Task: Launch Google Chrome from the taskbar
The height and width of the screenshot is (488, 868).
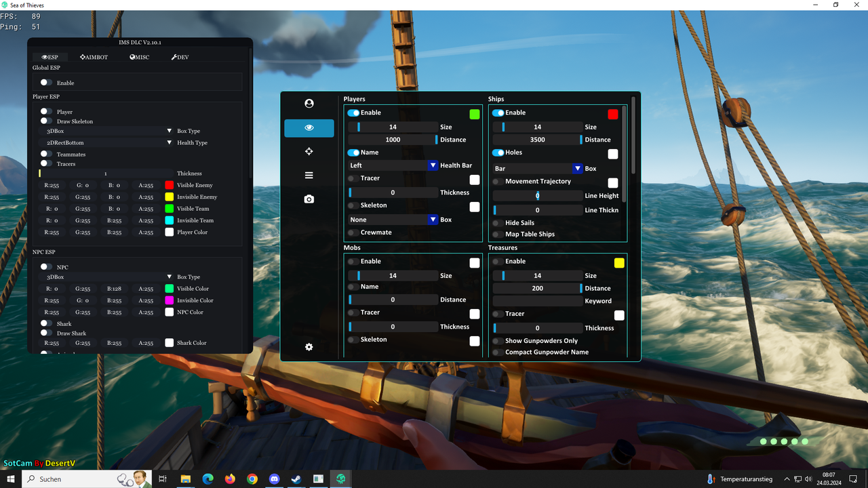Action: [252, 479]
